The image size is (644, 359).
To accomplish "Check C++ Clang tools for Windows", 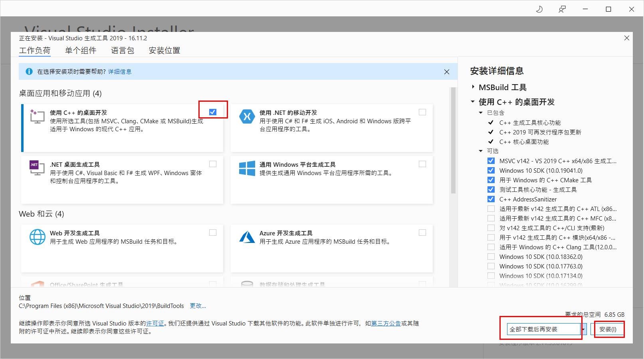I will 491,247.
